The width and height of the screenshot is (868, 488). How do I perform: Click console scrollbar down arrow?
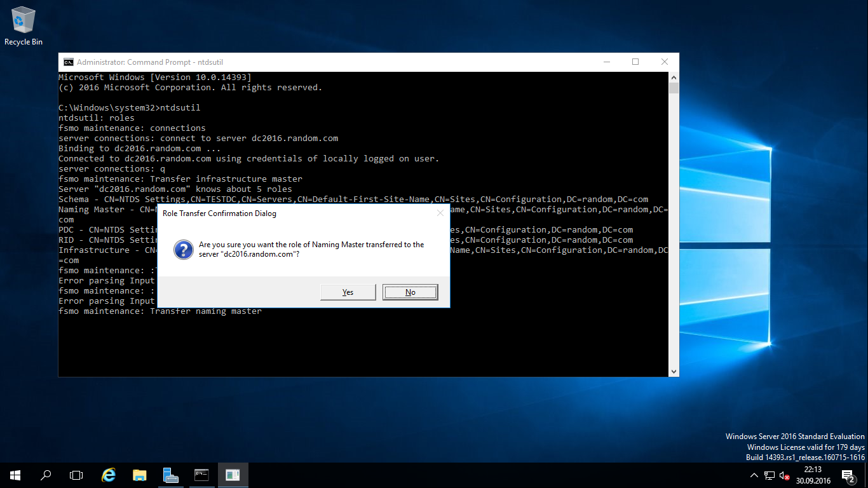tap(674, 371)
